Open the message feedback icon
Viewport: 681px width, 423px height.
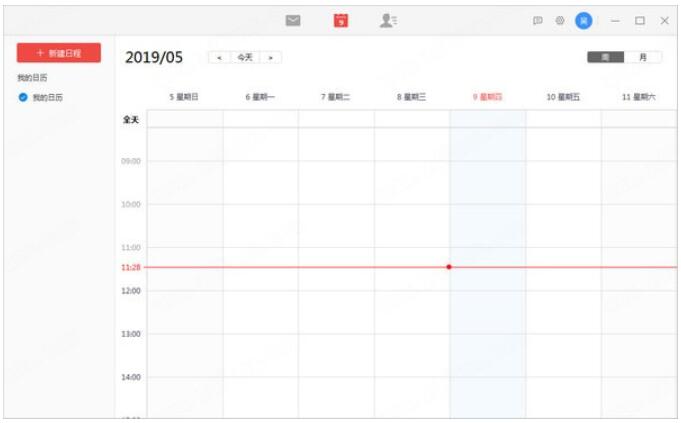[x=538, y=20]
